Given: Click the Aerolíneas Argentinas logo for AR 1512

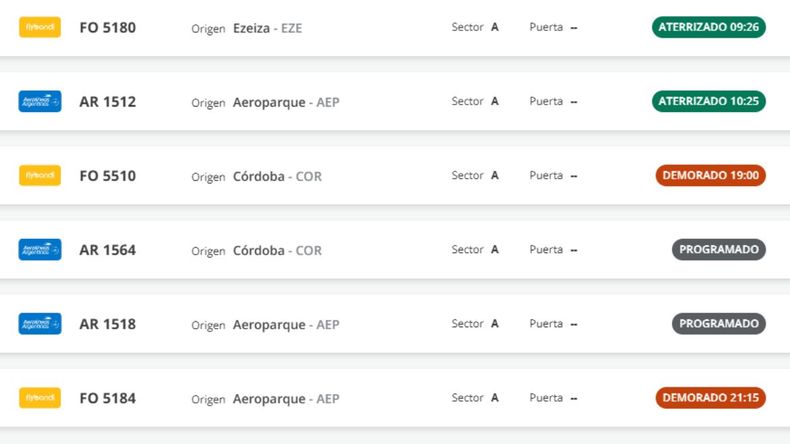Looking at the screenshot, I should point(40,102).
